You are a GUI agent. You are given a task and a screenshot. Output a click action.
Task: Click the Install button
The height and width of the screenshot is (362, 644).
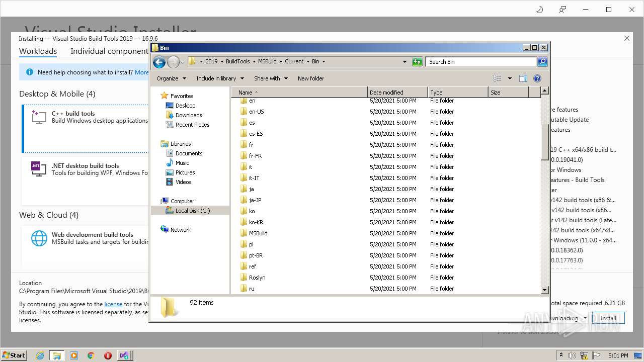coord(608,318)
